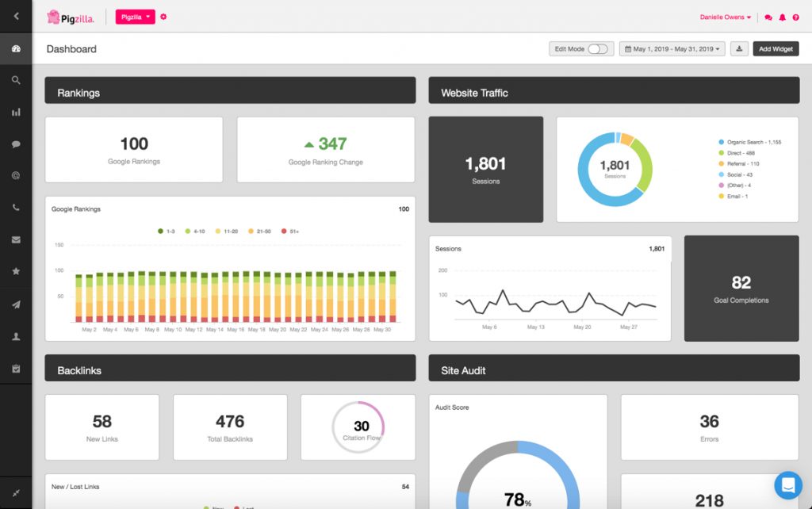Image resolution: width=812 pixels, height=509 pixels.
Task: Click the Google Rankings bar chart title
Action: click(x=76, y=209)
